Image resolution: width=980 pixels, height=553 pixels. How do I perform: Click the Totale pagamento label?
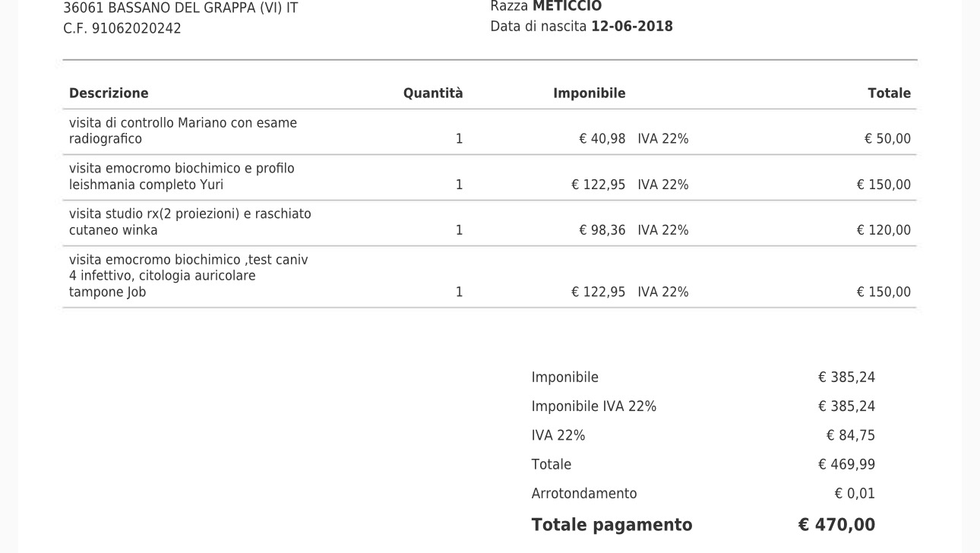(x=612, y=525)
